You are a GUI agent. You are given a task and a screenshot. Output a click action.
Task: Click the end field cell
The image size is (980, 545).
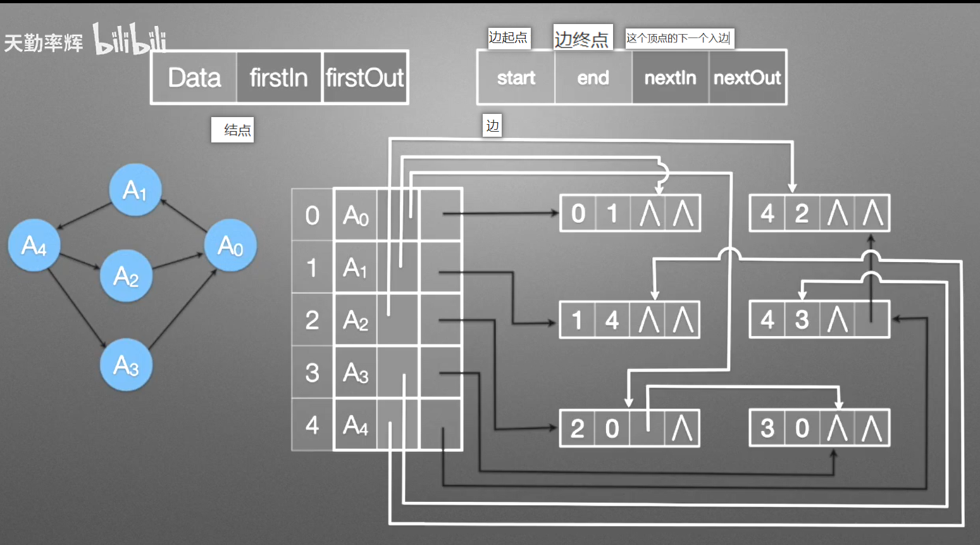tap(593, 78)
